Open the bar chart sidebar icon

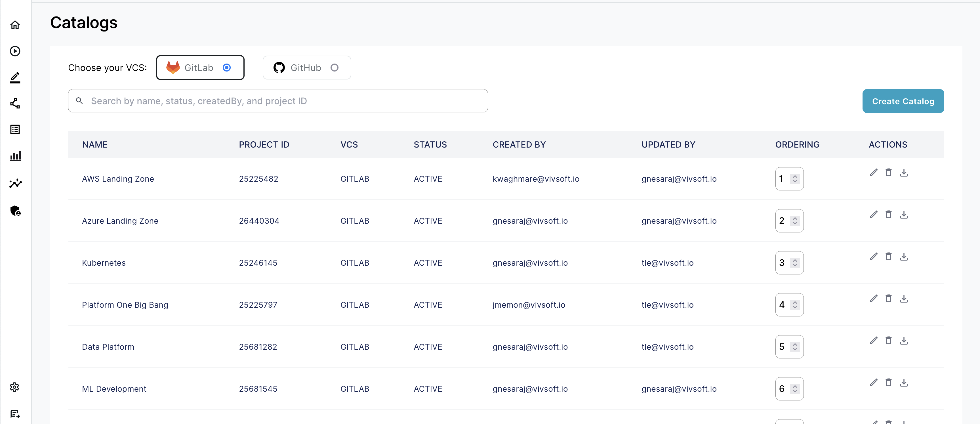[15, 156]
